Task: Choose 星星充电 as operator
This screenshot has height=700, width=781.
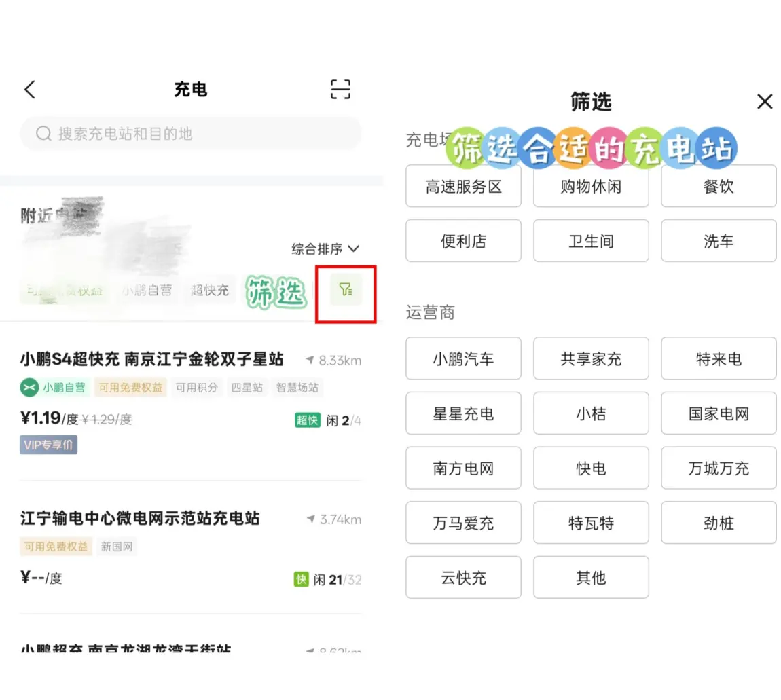Action: 463,413
